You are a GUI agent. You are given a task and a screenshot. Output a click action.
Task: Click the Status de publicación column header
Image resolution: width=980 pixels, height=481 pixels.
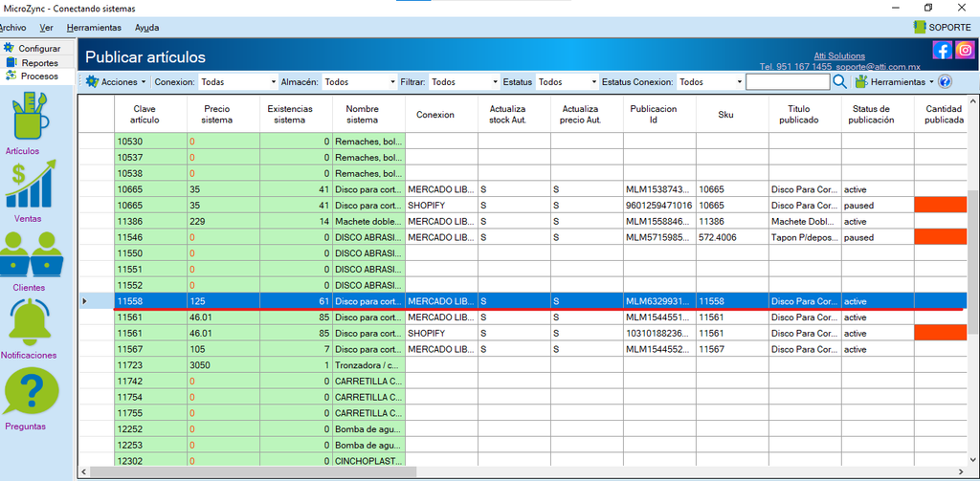(x=878, y=114)
